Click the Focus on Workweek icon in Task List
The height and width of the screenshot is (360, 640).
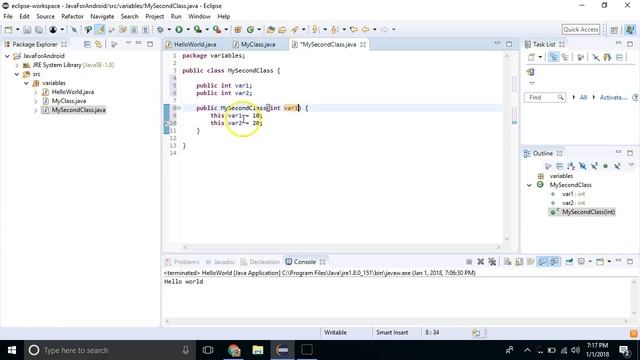580,58
